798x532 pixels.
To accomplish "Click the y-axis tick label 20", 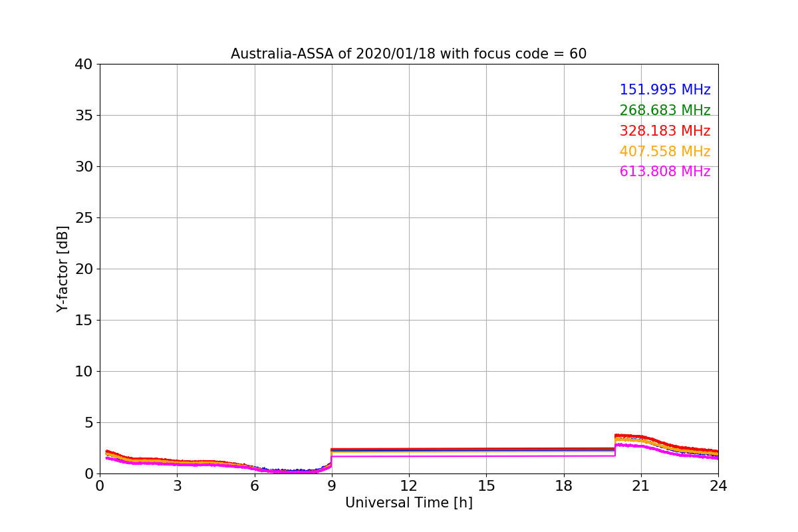I will pos(84,269).
